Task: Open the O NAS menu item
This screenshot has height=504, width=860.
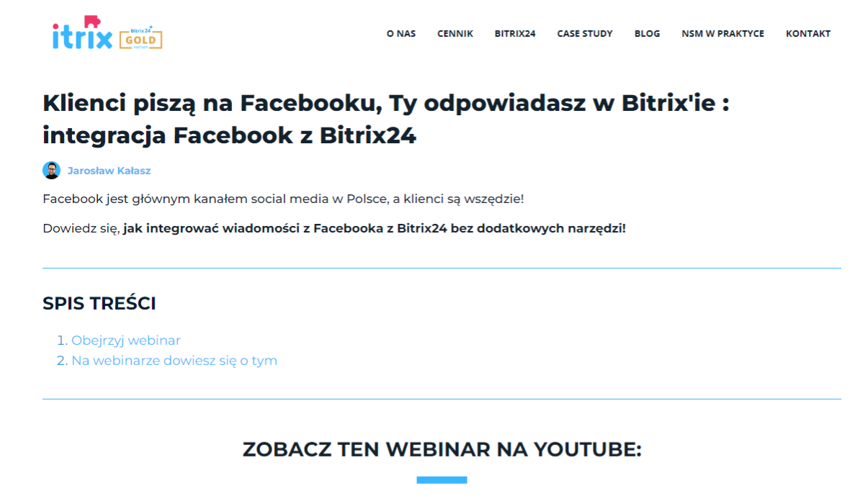Action: coord(401,33)
